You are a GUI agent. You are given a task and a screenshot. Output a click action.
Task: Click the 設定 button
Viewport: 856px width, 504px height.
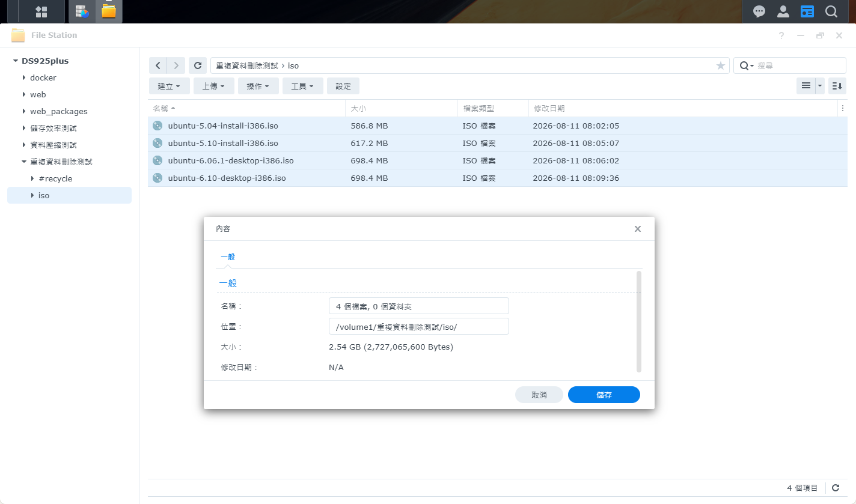click(x=343, y=86)
